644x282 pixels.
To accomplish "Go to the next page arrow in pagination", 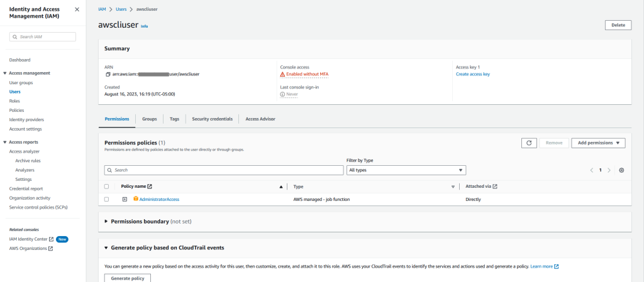I will click(609, 170).
